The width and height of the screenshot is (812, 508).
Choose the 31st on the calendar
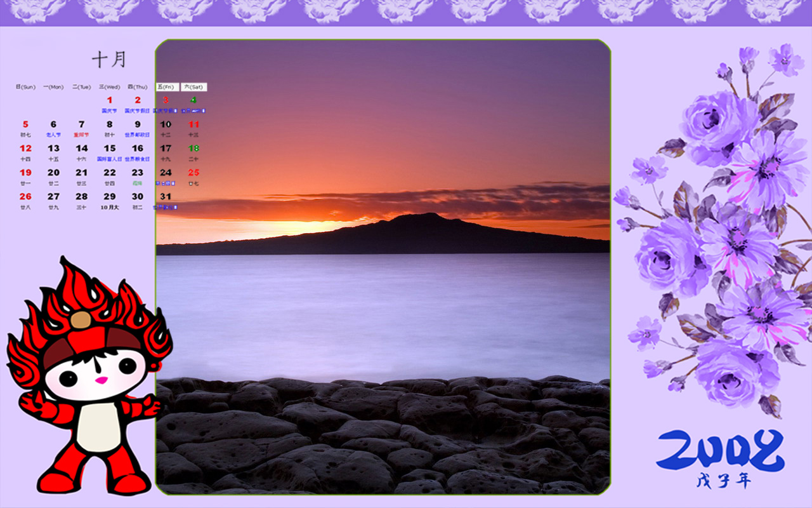pos(166,197)
